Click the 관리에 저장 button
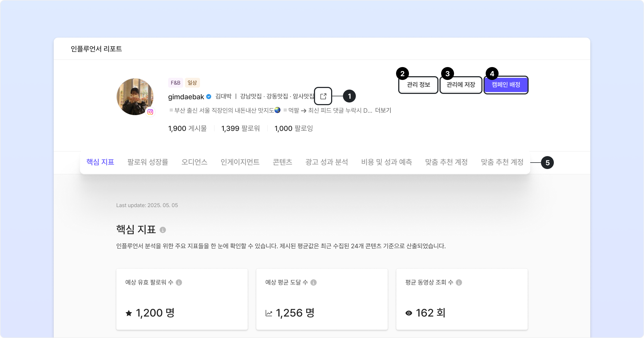 point(461,85)
